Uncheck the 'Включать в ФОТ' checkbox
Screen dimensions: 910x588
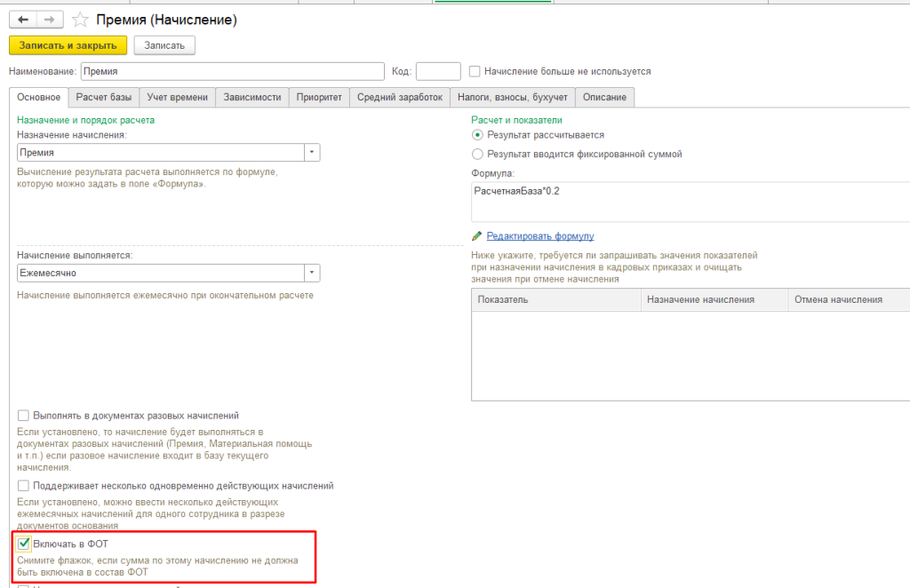[x=24, y=543]
